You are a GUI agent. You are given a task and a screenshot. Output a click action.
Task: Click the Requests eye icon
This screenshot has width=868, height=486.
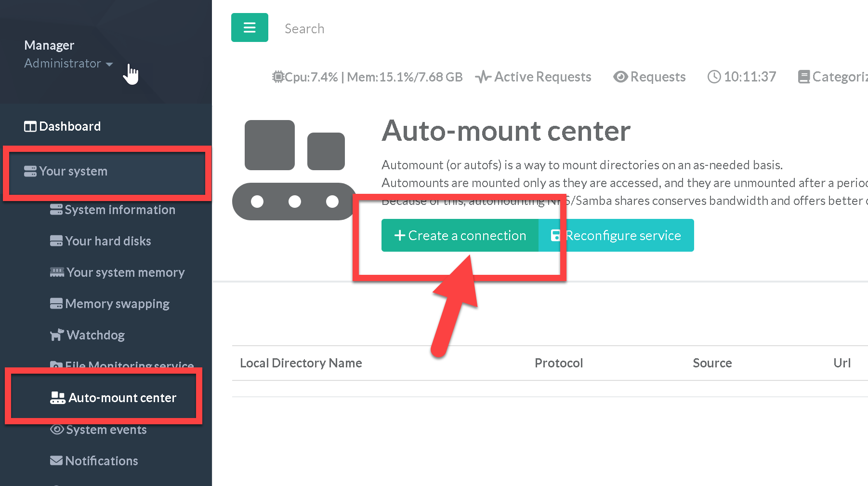point(620,77)
